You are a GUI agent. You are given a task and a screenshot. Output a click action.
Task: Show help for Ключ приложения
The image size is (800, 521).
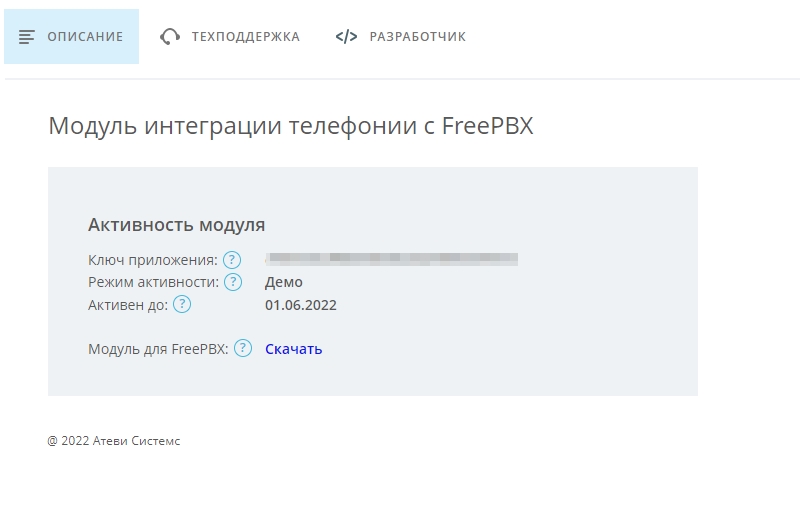click(x=232, y=260)
